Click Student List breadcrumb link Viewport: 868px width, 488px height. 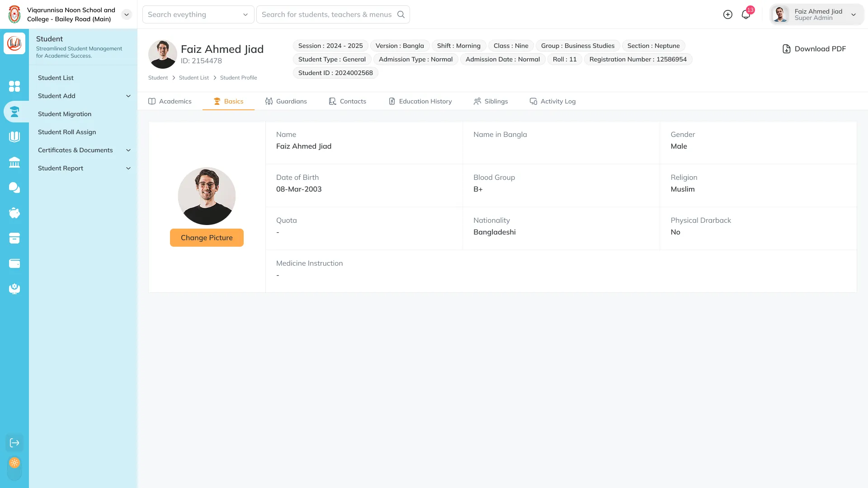193,78
